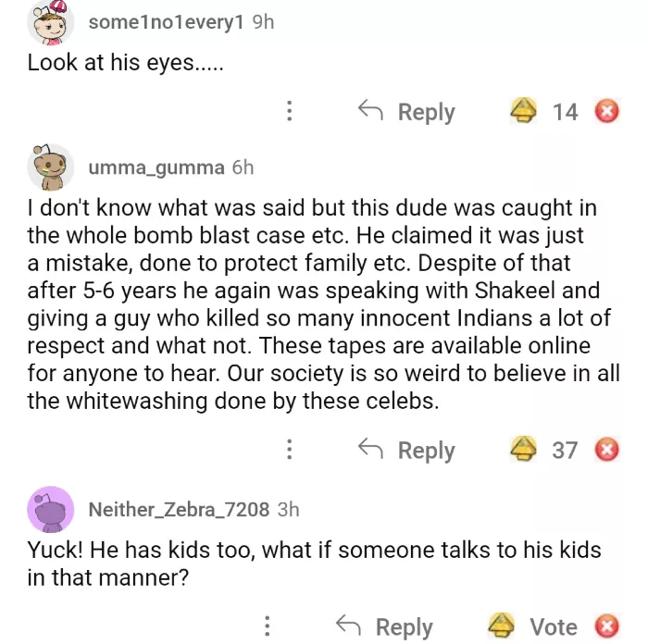
Task: Open three-dot menu on umma_gumma's comment
Action: coord(290,451)
